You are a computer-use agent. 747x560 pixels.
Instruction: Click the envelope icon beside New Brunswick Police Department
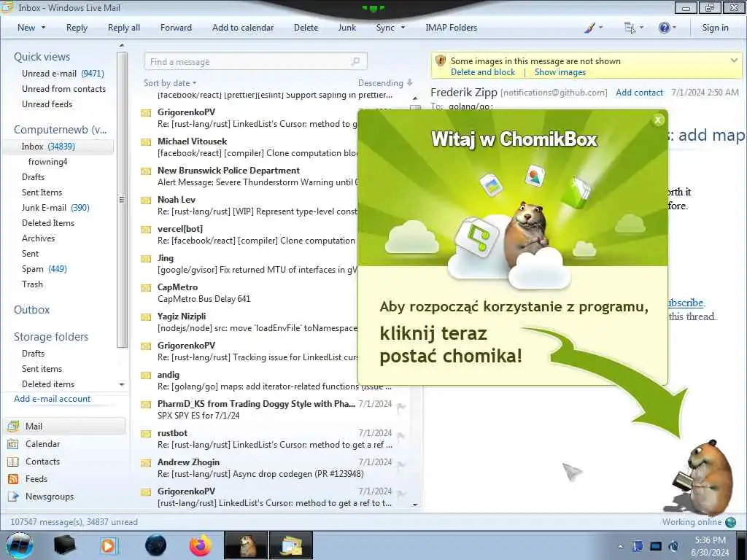click(146, 171)
